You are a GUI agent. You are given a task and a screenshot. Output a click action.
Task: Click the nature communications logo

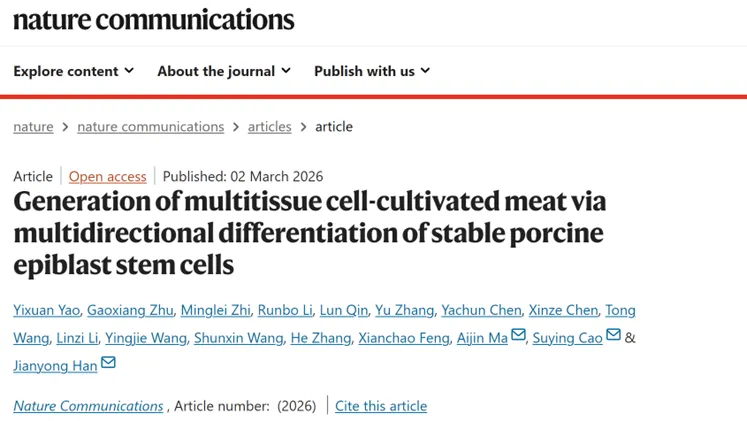[154, 19]
